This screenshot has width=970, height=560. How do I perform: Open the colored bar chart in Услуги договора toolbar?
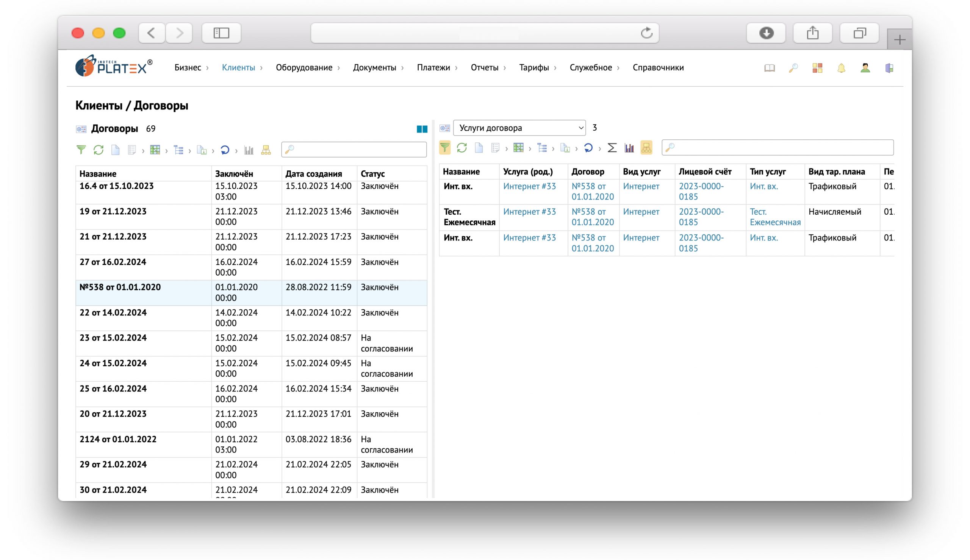click(x=629, y=148)
